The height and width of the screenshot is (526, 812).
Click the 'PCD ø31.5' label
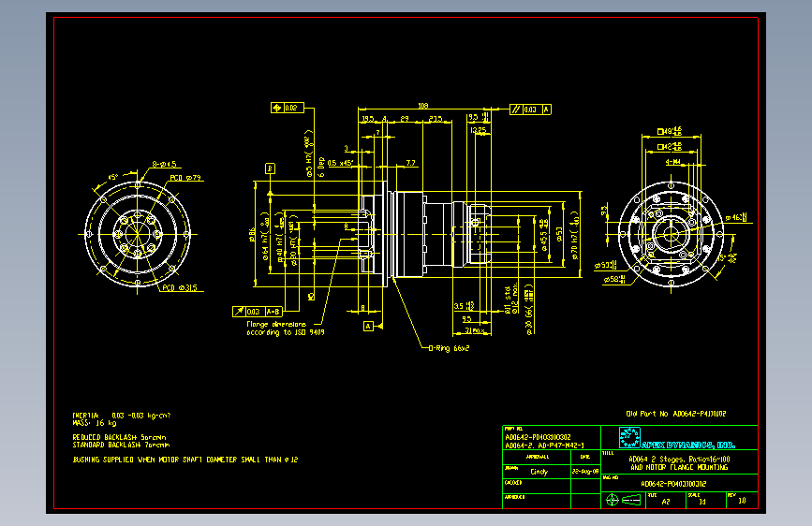[180, 288]
